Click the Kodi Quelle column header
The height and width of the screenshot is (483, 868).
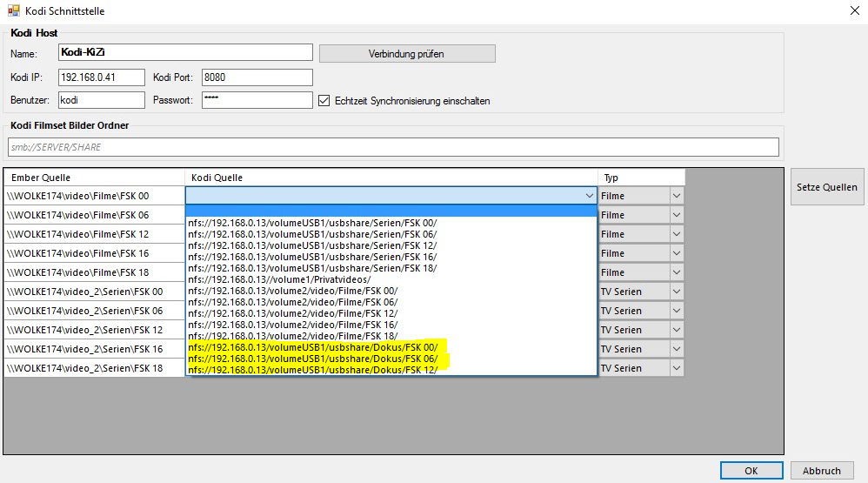click(x=391, y=178)
